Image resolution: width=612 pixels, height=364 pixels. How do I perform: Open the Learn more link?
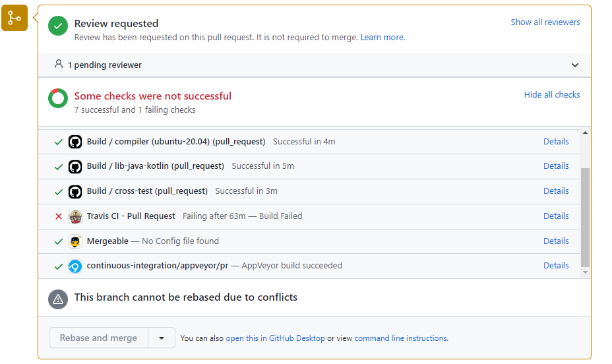tap(382, 38)
